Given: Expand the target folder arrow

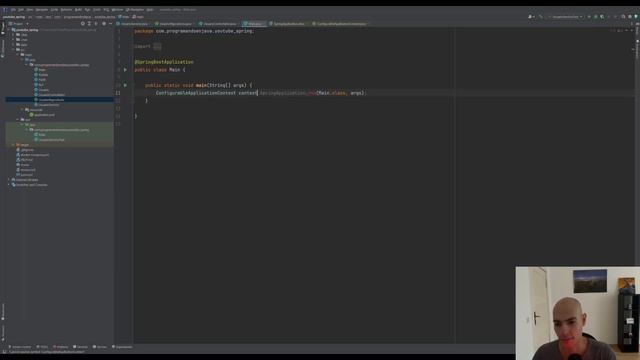Looking at the screenshot, I should [13, 145].
